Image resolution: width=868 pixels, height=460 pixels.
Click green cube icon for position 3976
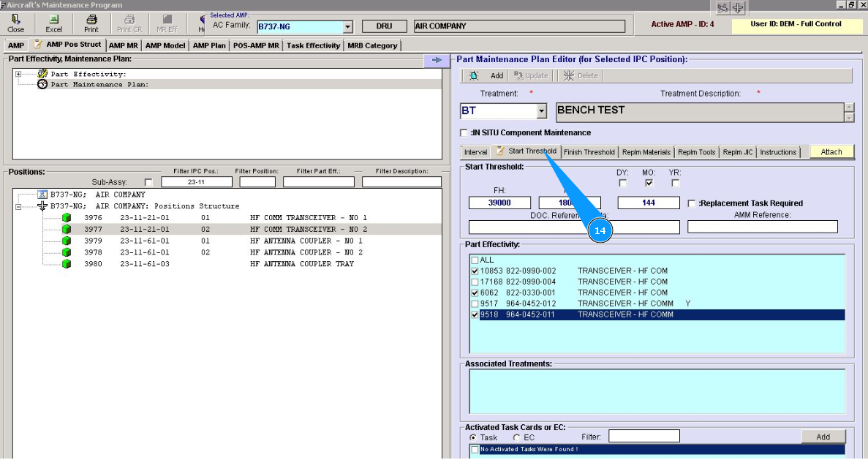[x=66, y=218]
